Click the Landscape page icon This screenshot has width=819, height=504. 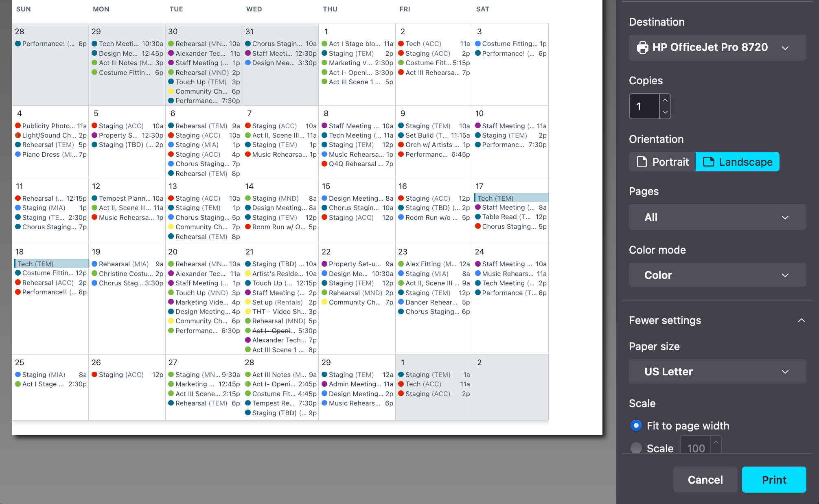709,162
